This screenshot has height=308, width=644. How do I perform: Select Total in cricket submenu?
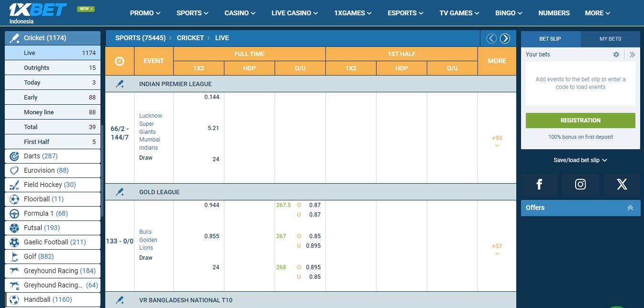[x=53, y=127]
